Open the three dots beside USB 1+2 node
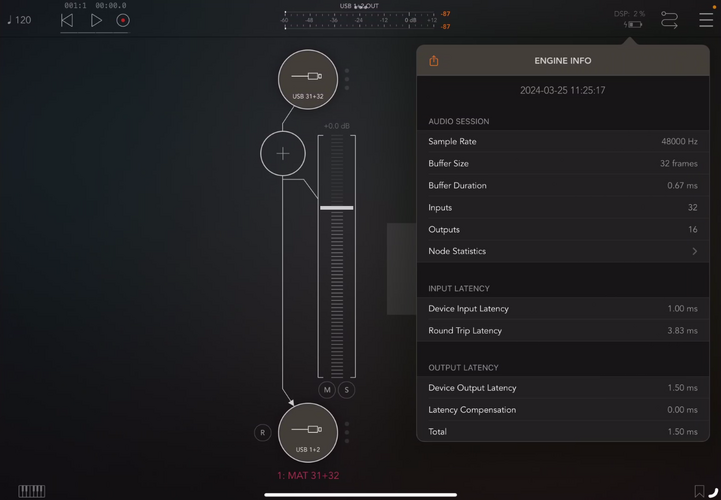721x500 pixels. tap(347, 432)
